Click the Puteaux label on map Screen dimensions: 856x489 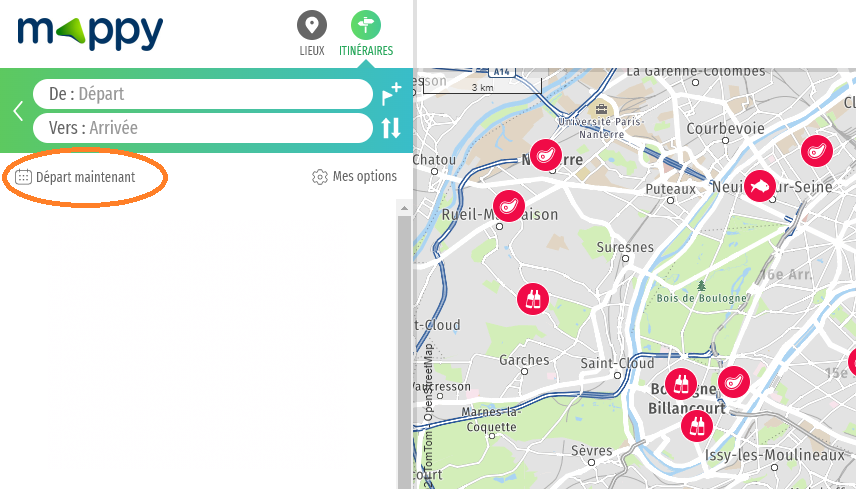pos(670,189)
